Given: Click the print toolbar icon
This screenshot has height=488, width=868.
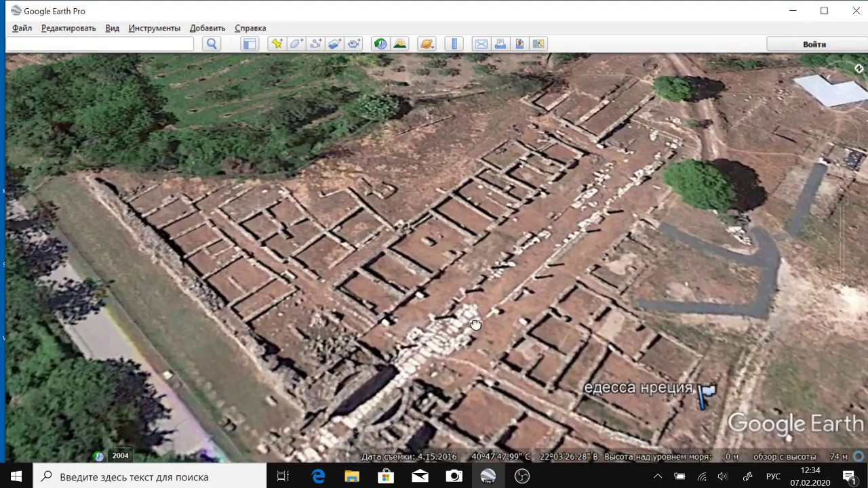Looking at the screenshot, I should 500,44.
